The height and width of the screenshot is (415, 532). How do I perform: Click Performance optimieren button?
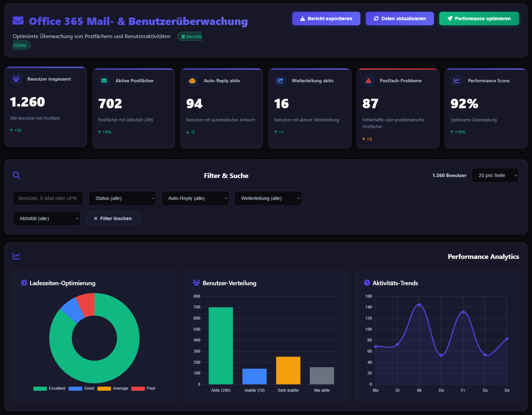[x=479, y=19]
